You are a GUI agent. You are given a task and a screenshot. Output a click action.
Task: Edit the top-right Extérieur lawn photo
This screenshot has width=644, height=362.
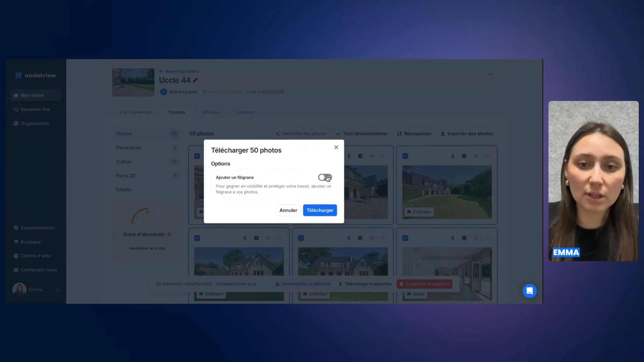tap(464, 156)
